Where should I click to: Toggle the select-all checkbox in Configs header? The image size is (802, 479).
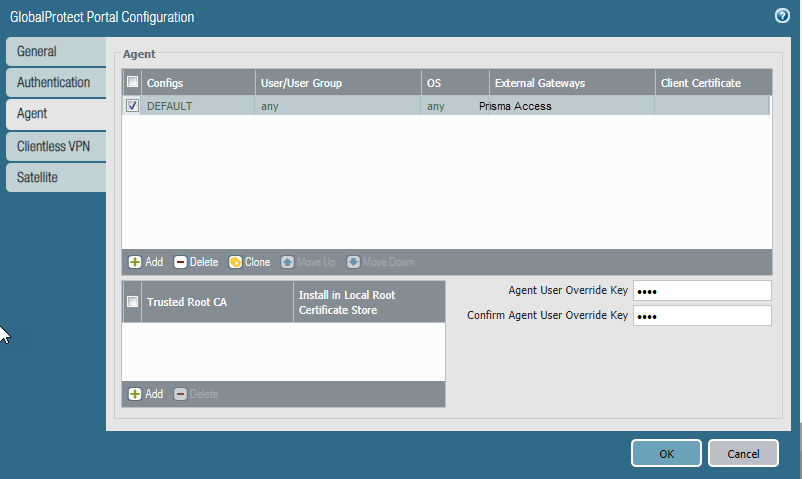133,83
